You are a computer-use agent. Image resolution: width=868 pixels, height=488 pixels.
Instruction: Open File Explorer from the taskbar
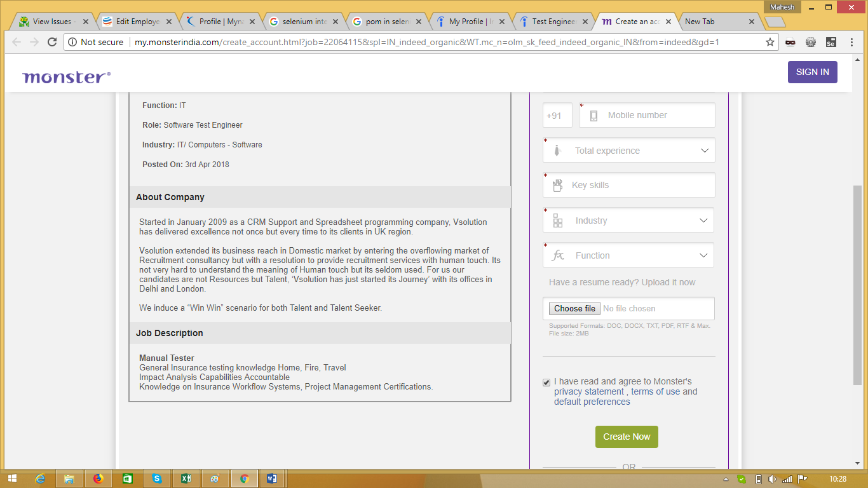click(69, 478)
